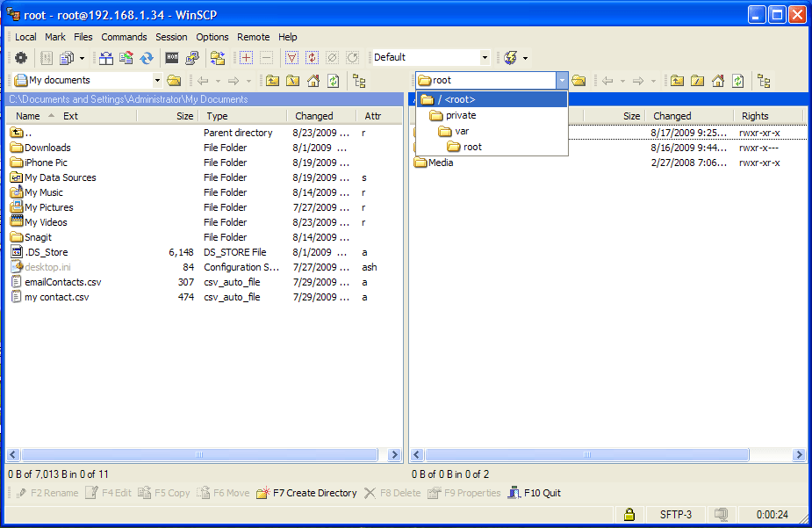Click the filter triangle selection icon
The image size is (812, 528).
tap(292, 57)
